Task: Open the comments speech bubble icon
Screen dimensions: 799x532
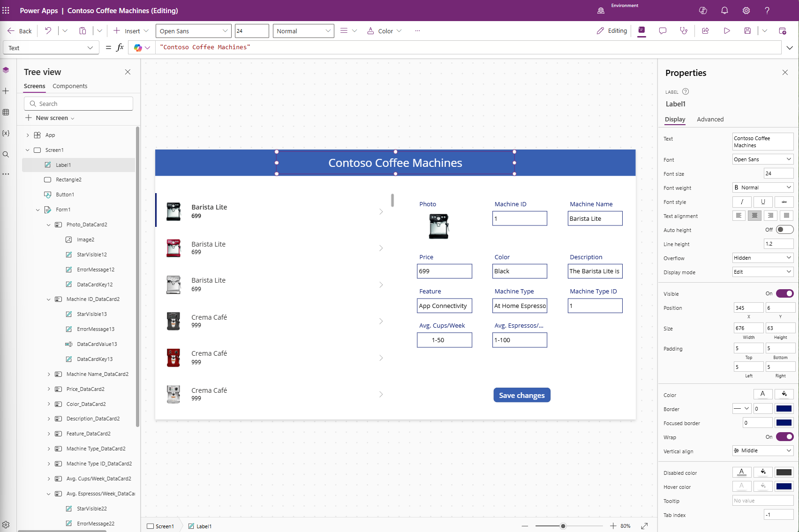Action: coord(663,31)
